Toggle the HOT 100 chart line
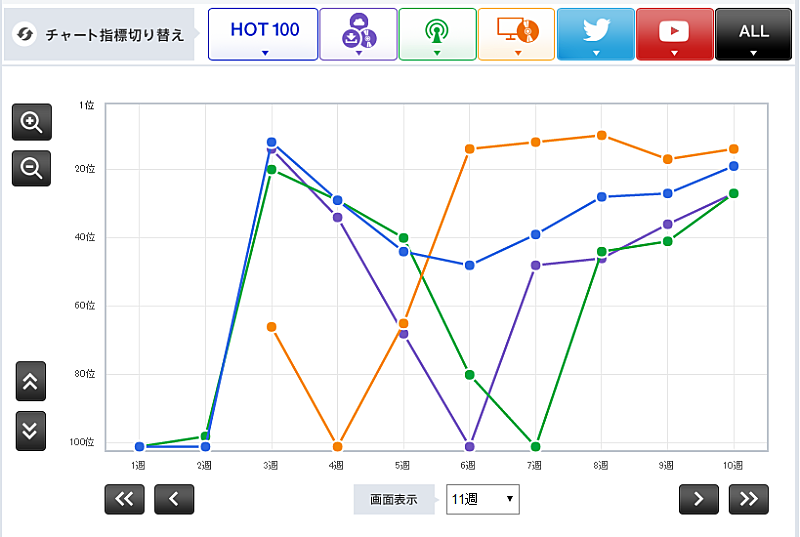Viewport: 800px width, 537px height. point(264,34)
